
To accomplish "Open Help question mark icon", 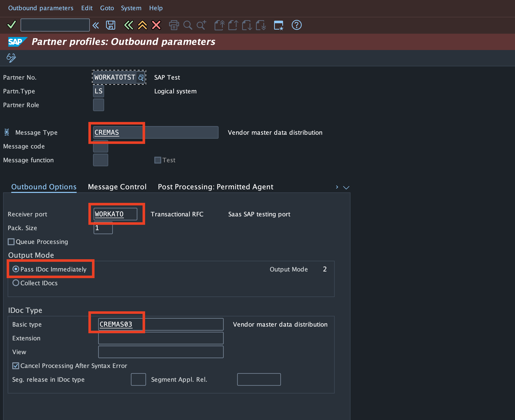I will (296, 25).
